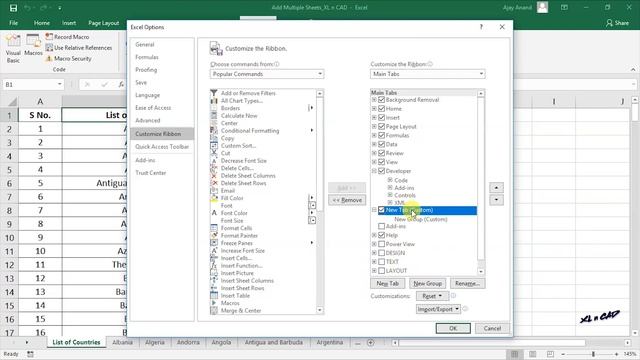Uncheck Background Removal tab checkbox
Viewport: 640px width, 360px height.
pos(382,100)
